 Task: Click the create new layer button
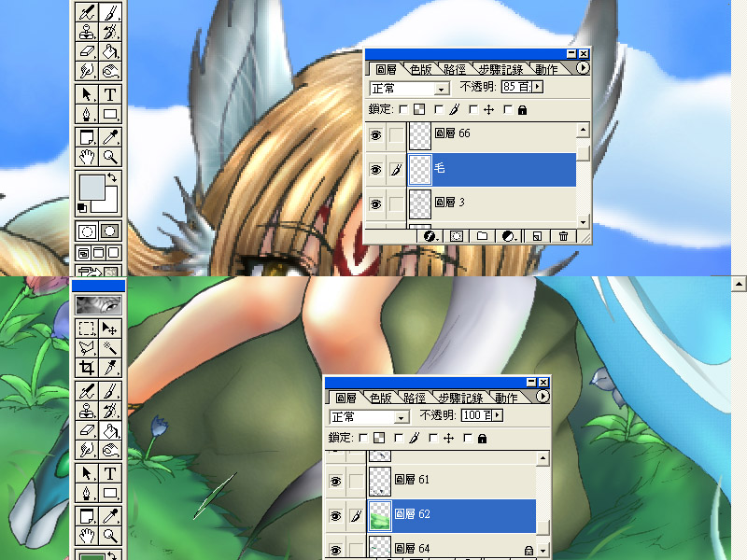coord(537,237)
